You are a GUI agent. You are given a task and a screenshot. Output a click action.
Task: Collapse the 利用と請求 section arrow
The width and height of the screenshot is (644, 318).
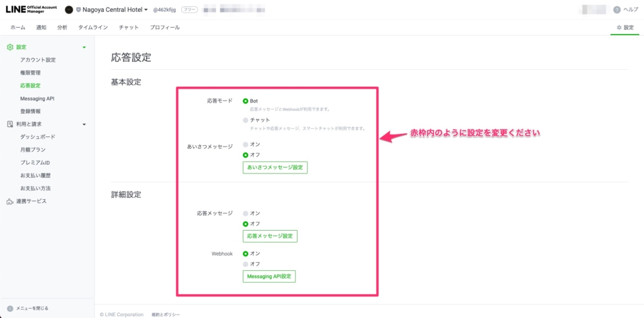point(84,124)
